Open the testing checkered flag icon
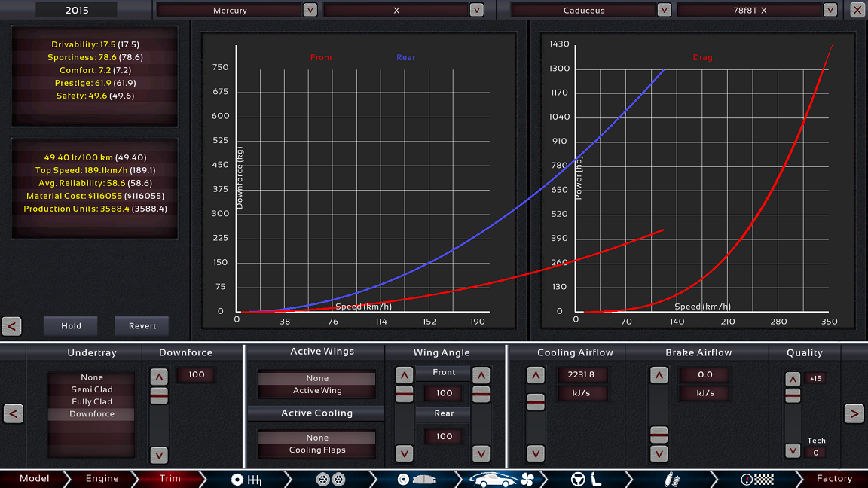868x488 pixels. pyautogui.click(x=756, y=479)
